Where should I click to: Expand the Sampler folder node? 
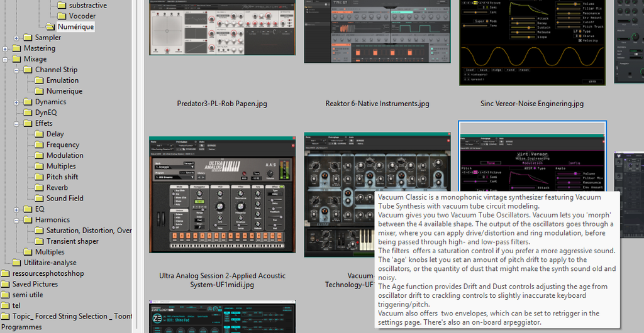[17, 38]
